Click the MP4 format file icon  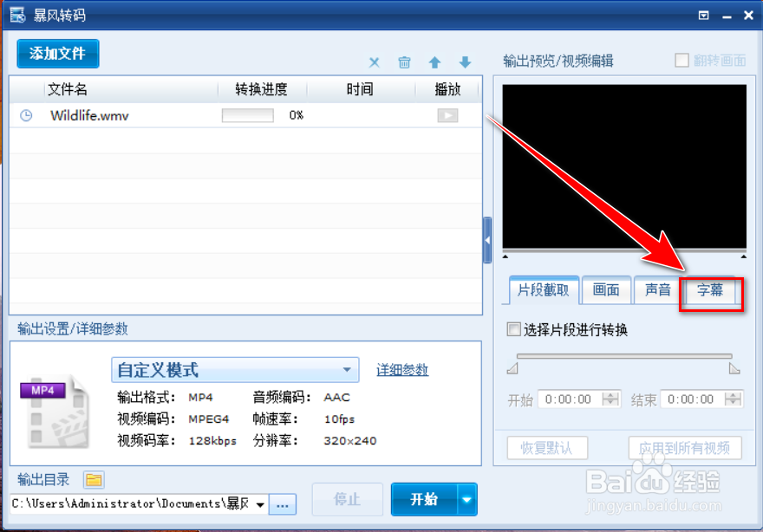pos(55,412)
